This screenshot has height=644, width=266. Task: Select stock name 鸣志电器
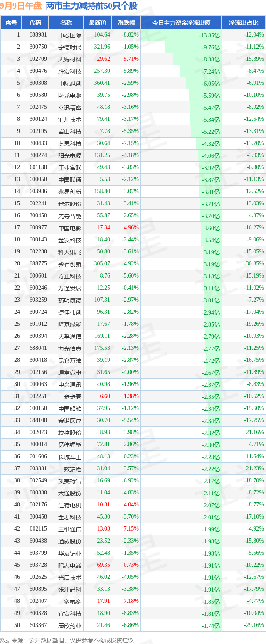point(70,565)
